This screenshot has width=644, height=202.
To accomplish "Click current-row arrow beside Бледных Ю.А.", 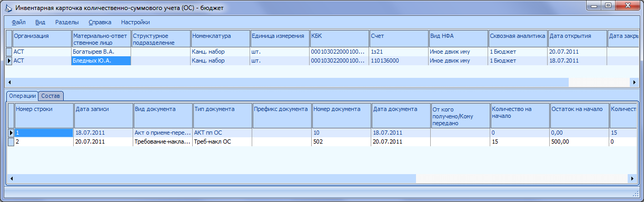I will pyautogui.click(x=9, y=60).
